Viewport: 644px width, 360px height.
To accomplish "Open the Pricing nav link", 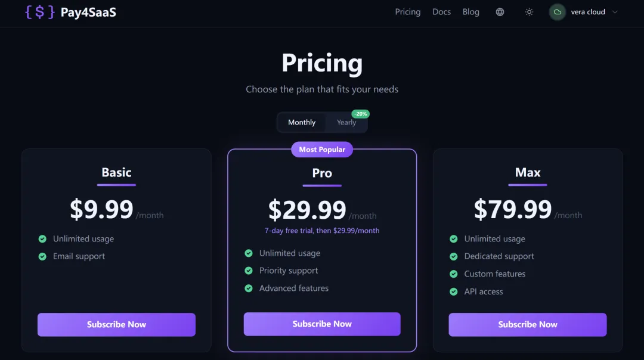I will [x=408, y=12].
